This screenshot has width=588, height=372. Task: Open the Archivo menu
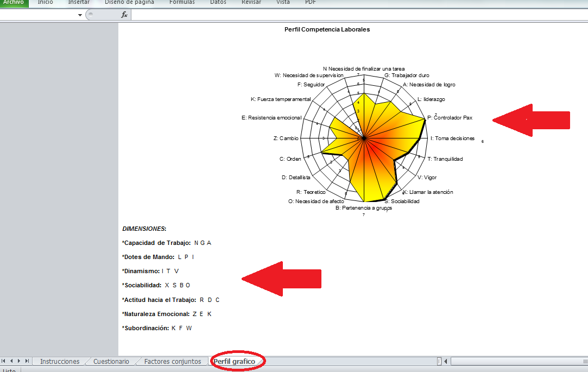tap(14, 2)
